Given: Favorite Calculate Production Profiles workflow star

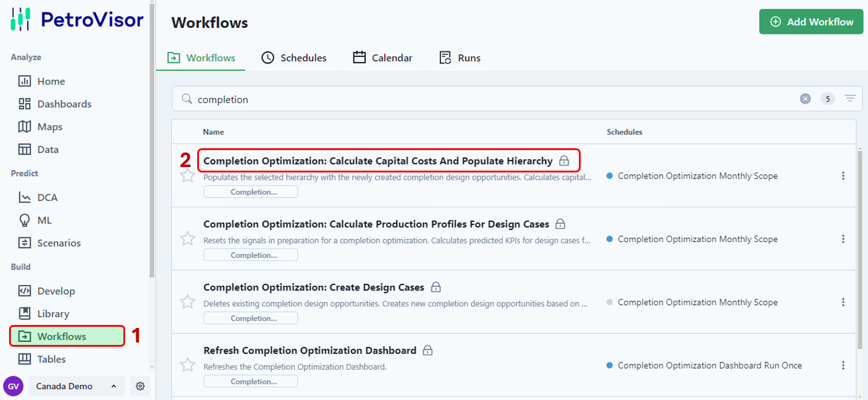Looking at the screenshot, I should tap(188, 239).
